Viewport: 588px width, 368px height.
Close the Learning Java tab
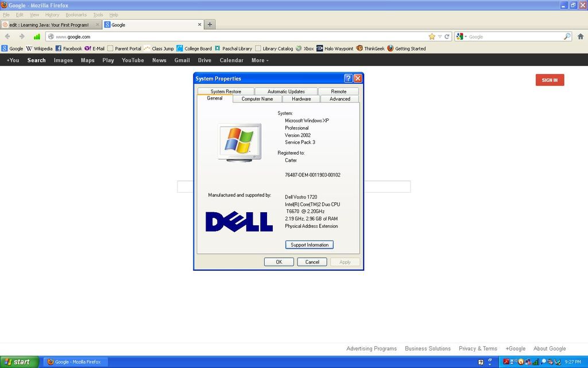pos(98,24)
